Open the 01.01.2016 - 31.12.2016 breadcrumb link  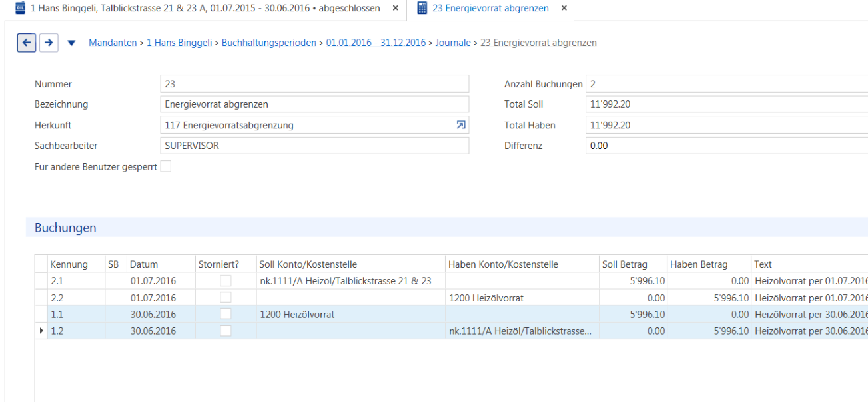376,43
